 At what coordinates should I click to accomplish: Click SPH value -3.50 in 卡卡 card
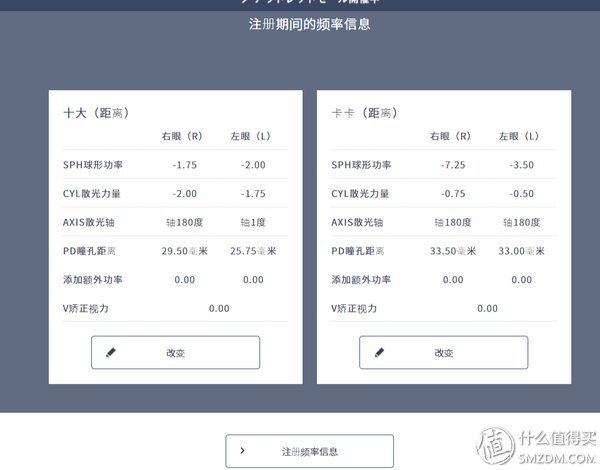(x=522, y=165)
